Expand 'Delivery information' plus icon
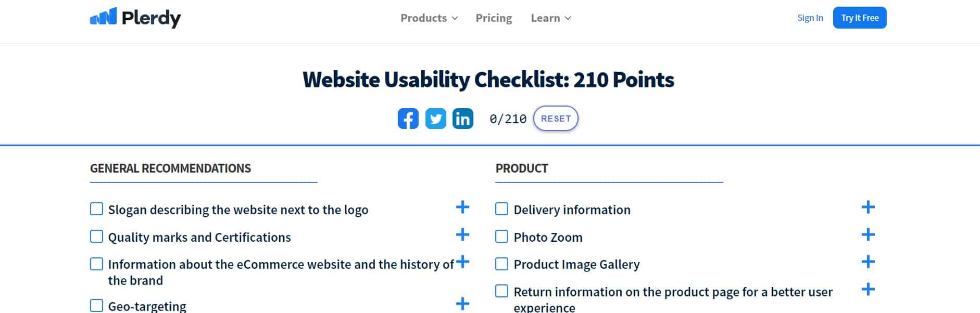This screenshot has width=980, height=313. point(868,207)
